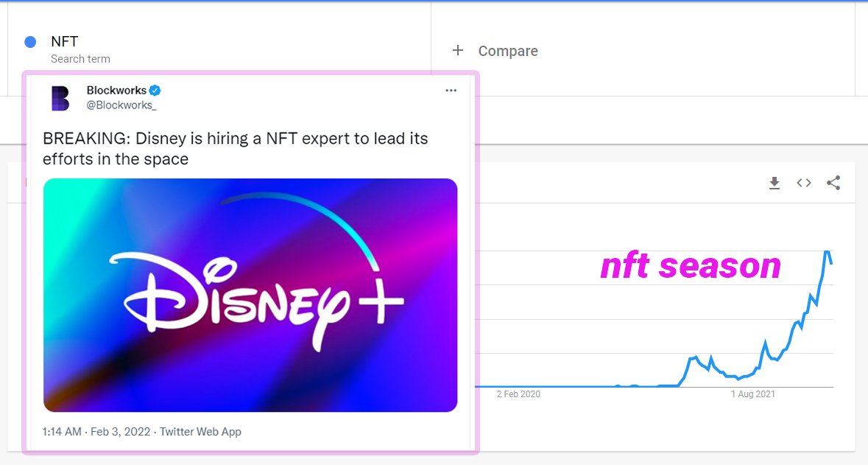Click the Blockworks profile avatar
868x465 pixels.
60,96
